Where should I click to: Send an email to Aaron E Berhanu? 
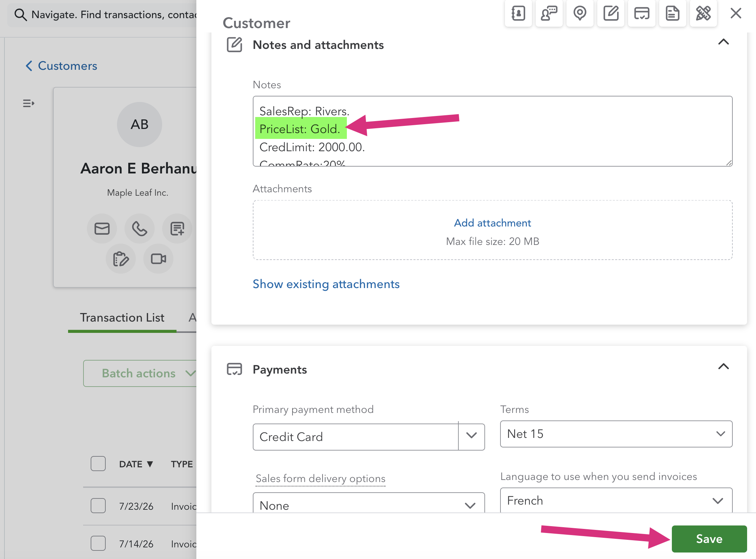tap(102, 229)
